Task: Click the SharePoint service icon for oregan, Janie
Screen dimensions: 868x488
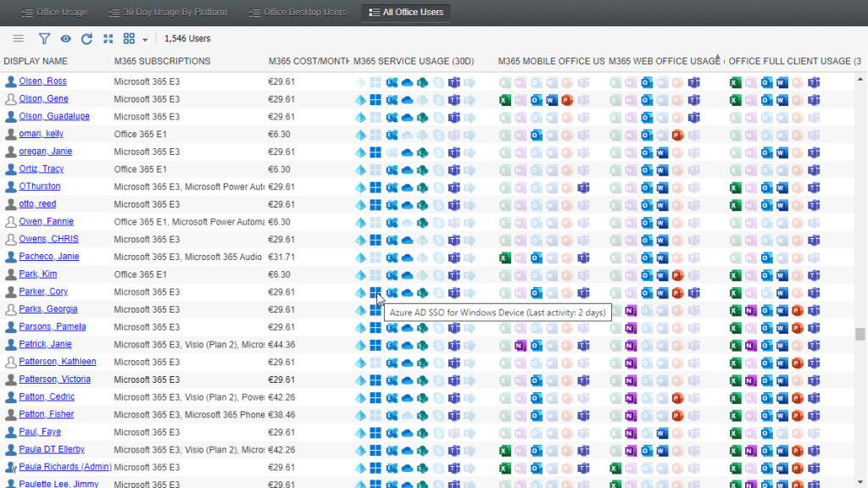Action: (422, 152)
